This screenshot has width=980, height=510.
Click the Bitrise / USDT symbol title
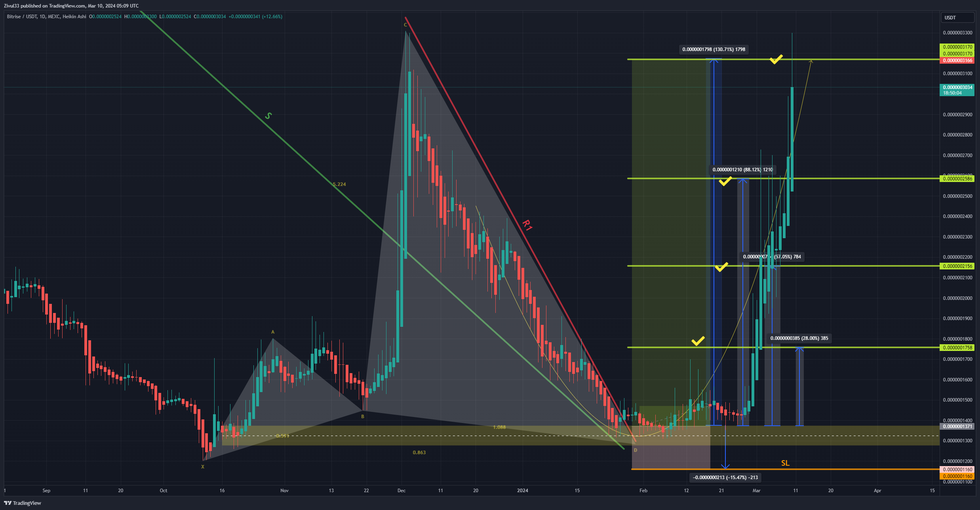coord(22,17)
